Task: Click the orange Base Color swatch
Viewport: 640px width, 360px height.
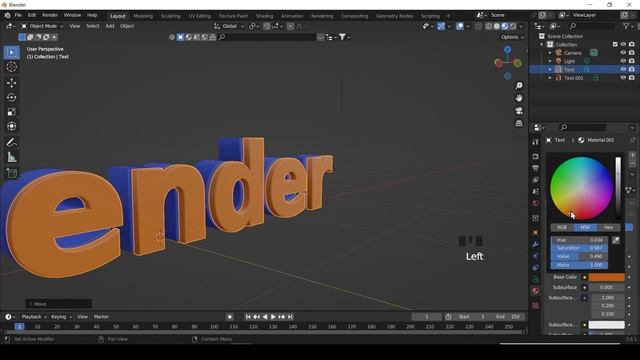Action: [606, 278]
